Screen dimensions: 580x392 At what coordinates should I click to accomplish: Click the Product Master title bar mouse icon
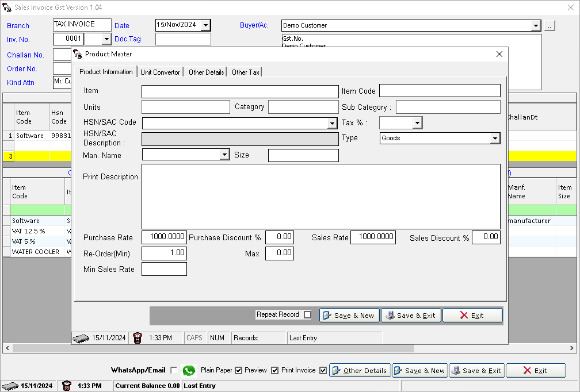(x=77, y=53)
